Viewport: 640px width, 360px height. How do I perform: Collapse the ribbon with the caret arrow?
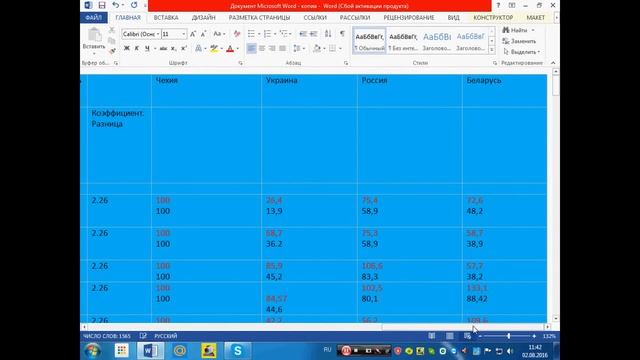point(553,63)
